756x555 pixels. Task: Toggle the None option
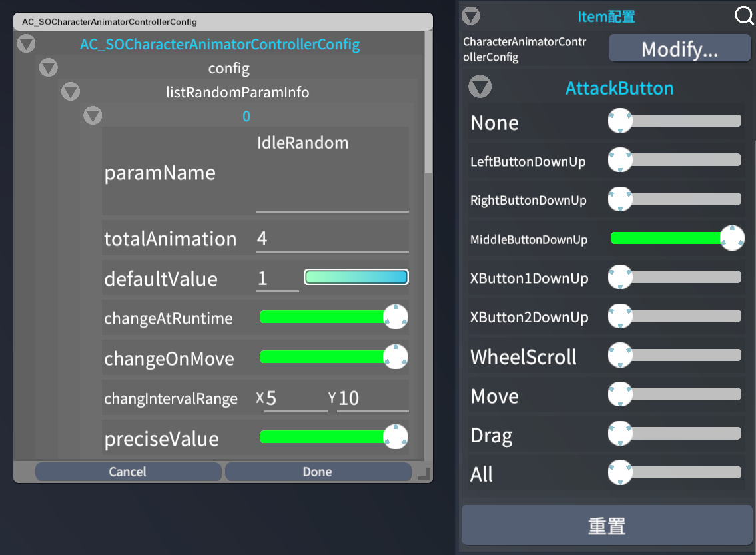coord(675,121)
